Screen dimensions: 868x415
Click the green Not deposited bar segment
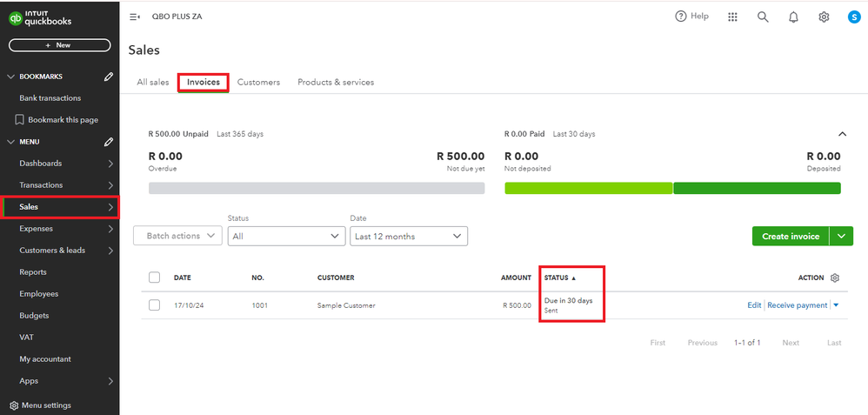[588, 188]
